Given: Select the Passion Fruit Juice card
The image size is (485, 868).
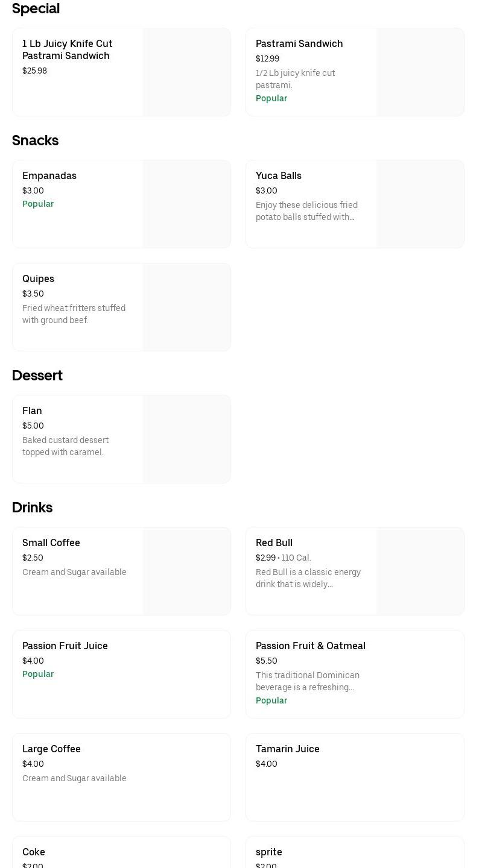Looking at the screenshot, I should pyautogui.click(x=121, y=674).
